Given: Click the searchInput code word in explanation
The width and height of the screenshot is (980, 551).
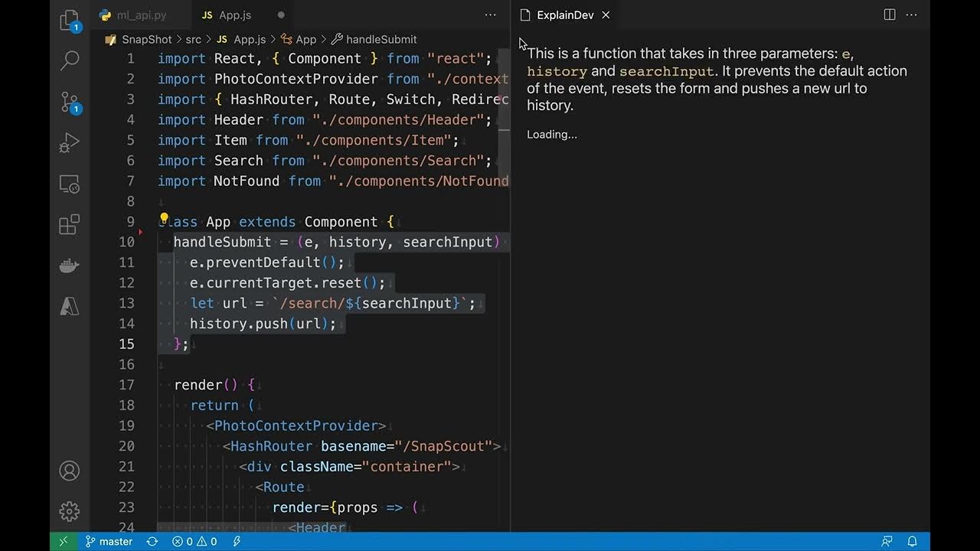Looking at the screenshot, I should (666, 71).
